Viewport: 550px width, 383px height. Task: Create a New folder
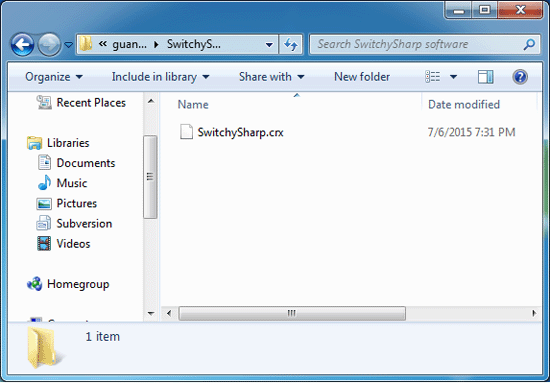(362, 77)
